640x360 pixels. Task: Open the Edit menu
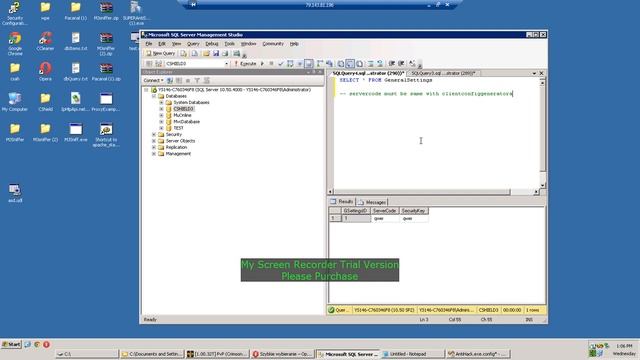point(162,44)
